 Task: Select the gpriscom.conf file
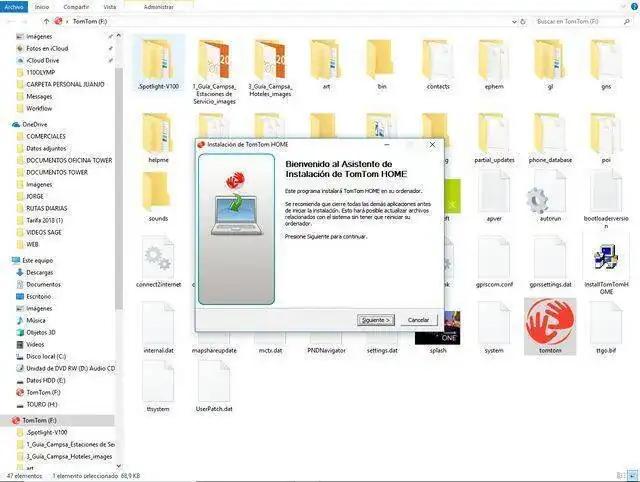point(494,257)
